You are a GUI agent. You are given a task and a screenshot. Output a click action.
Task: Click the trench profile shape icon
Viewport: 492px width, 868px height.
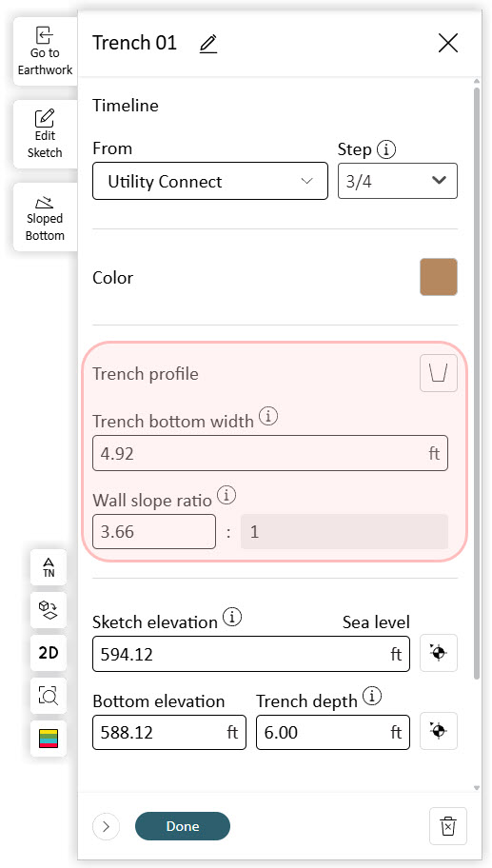click(439, 374)
